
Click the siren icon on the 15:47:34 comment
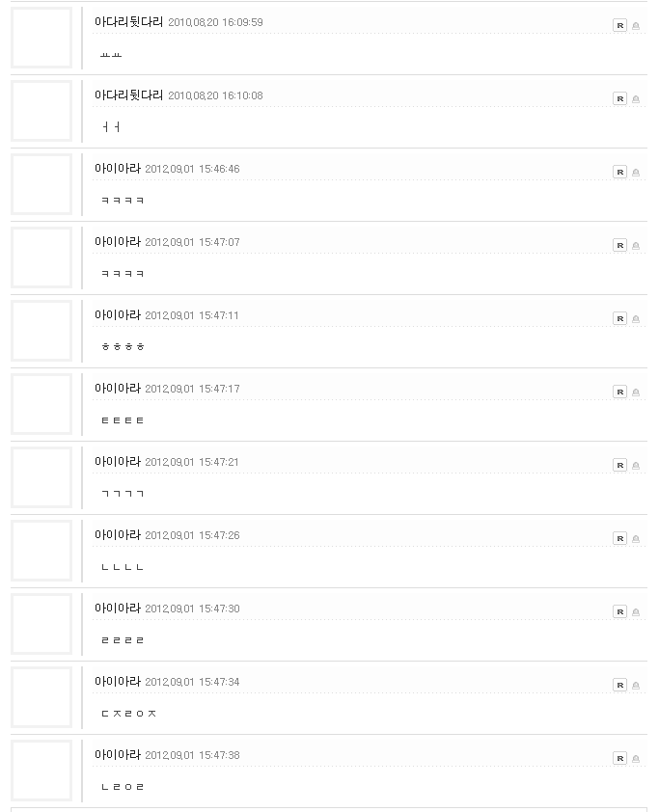636,685
